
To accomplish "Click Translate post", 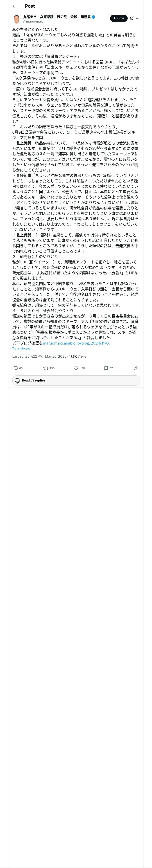I will point(22,348).
